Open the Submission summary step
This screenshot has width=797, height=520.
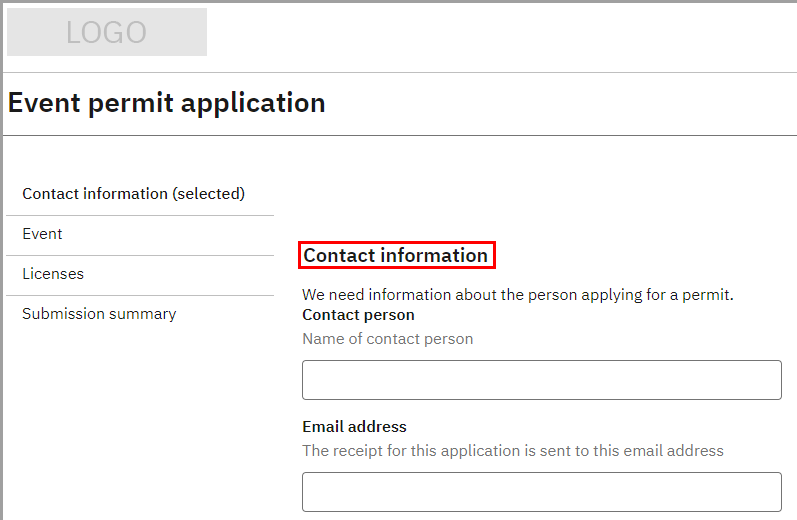[x=99, y=314]
